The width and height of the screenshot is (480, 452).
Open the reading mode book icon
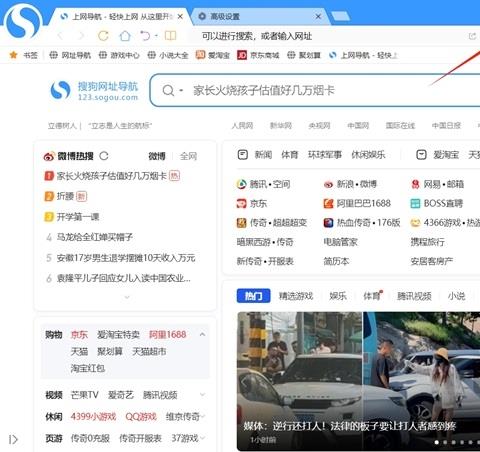[170, 35]
